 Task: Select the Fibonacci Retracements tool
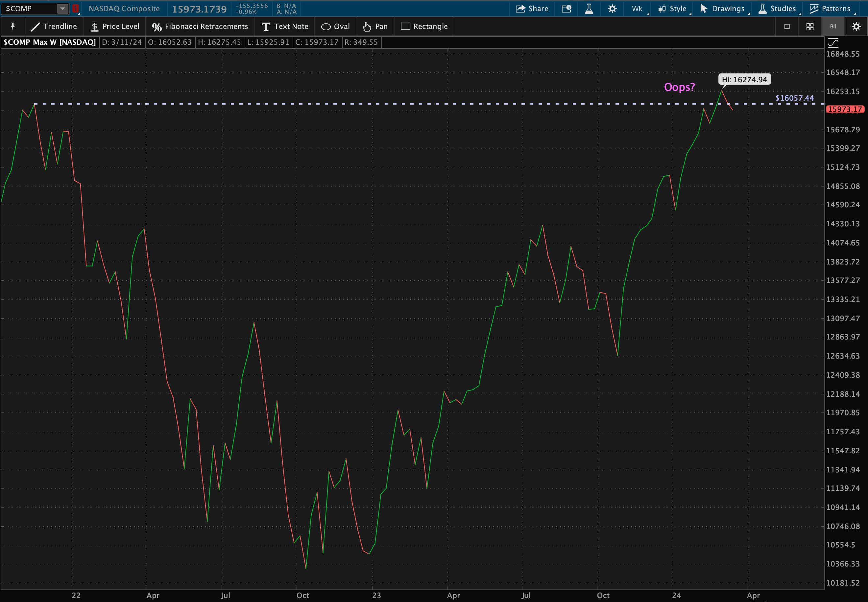tap(200, 26)
